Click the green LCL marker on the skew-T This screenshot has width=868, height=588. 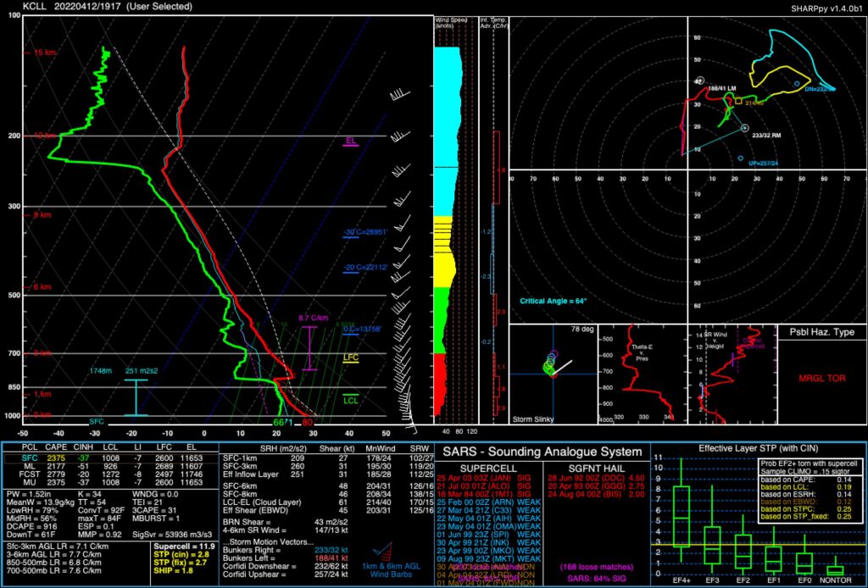pos(349,397)
